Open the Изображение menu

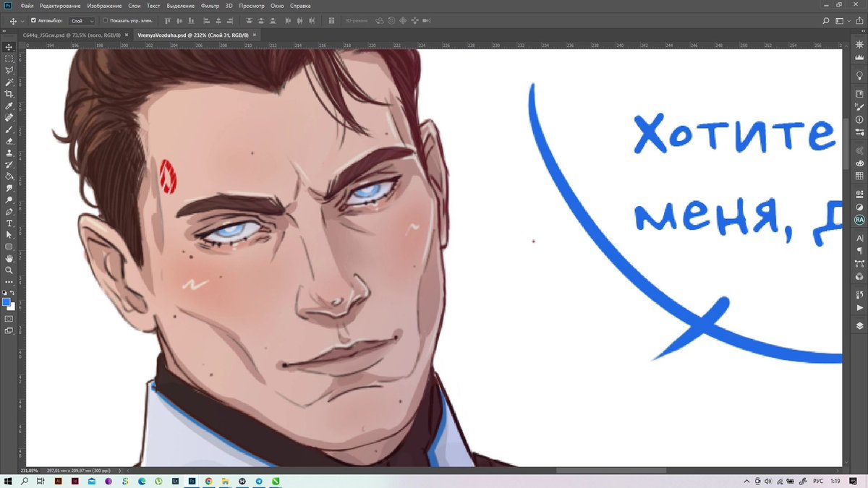[104, 5]
